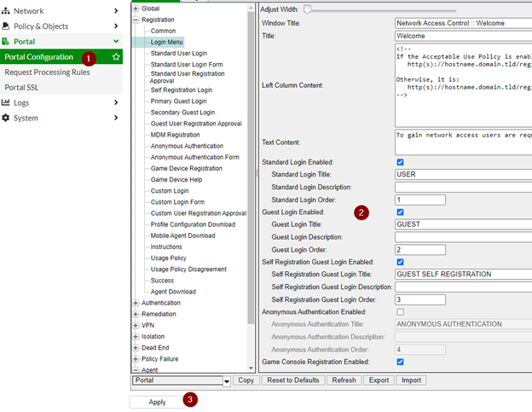This screenshot has height=412, width=532.
Task: Select Mobile Agent Download item
Action: click(182, 235)
